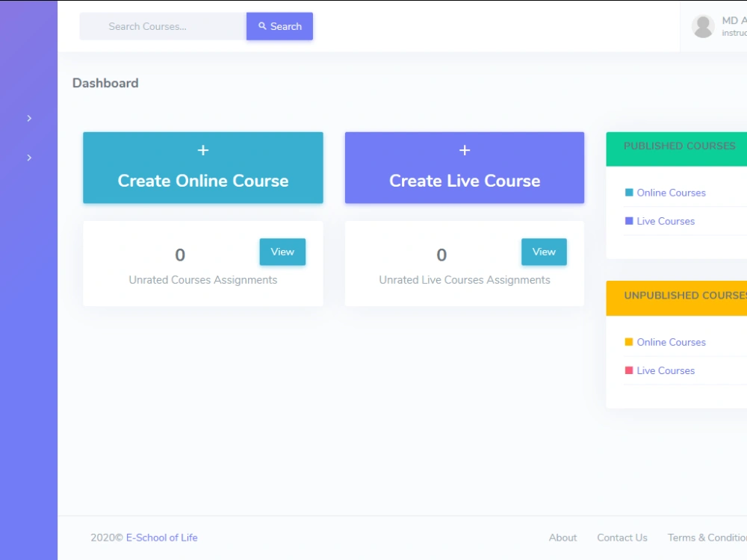Image resolution: width=747 pixels, height=560 pixels.
Task: Click the plus icon on Create Online Course
Action: tap(203, 150)
